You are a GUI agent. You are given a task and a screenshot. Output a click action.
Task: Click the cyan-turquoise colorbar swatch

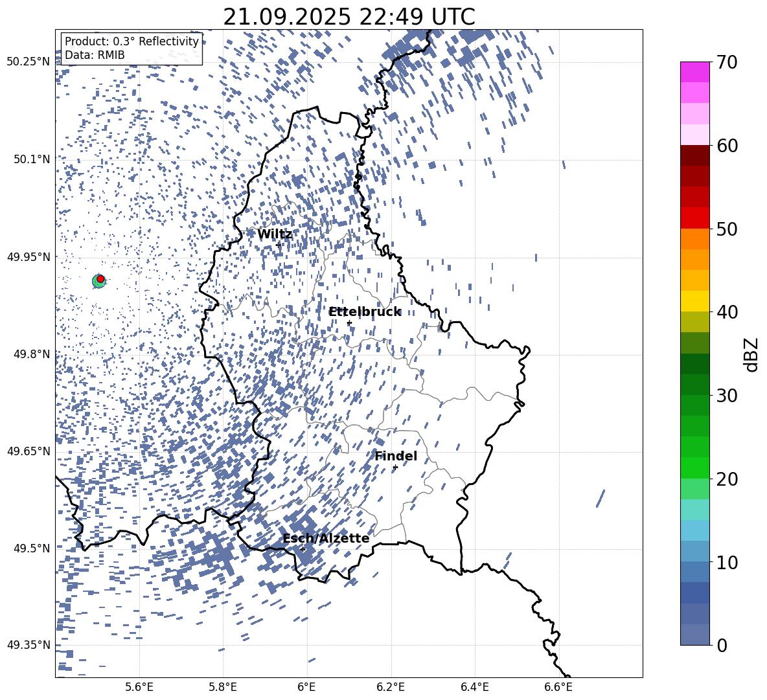point(695,510)
